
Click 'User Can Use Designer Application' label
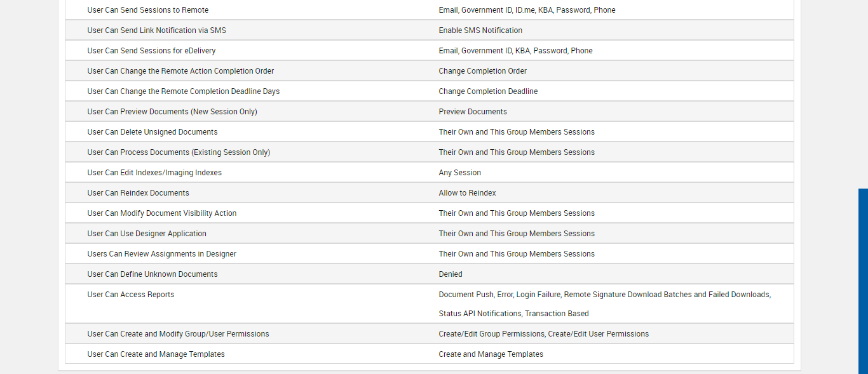coord(147,234)
